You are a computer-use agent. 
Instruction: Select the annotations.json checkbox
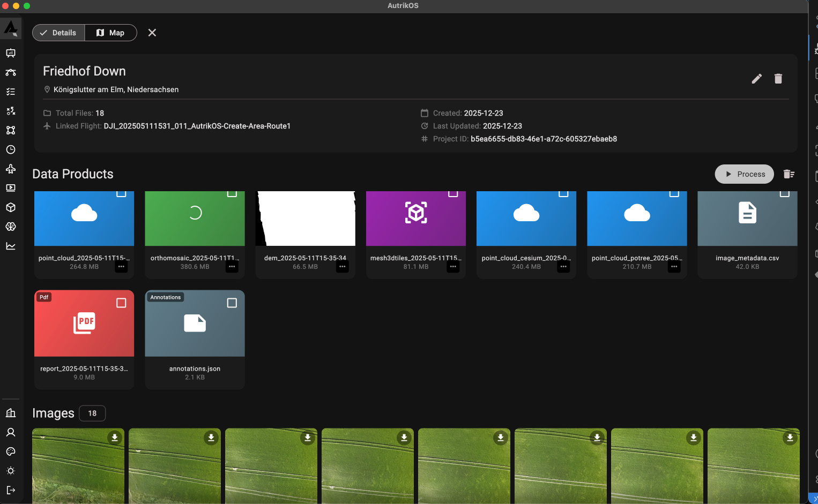pos(232,303)
